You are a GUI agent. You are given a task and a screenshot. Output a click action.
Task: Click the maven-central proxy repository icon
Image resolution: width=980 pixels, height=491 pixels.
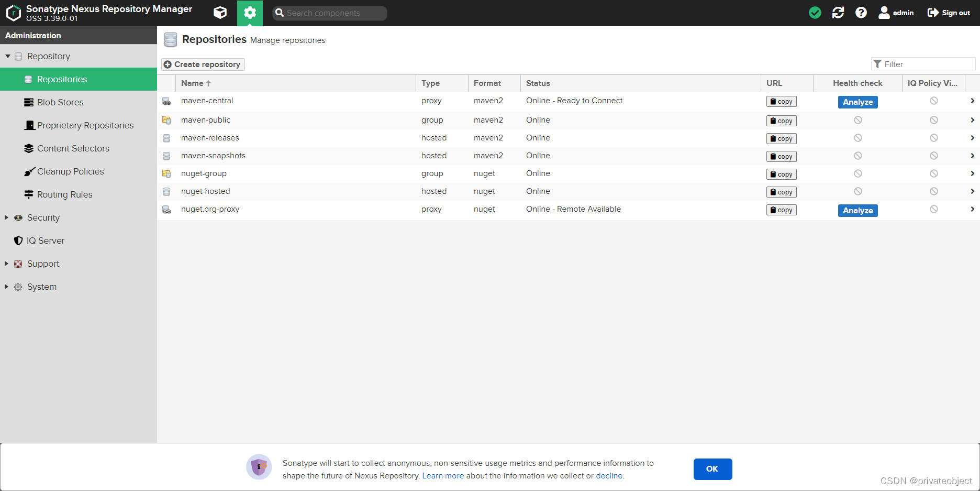click(166, 101)
